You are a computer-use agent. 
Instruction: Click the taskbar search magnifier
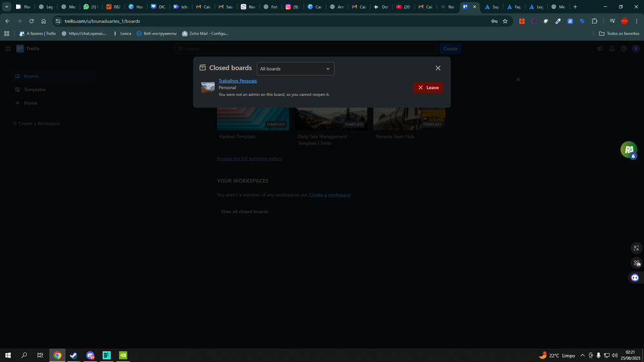point(24,356)
